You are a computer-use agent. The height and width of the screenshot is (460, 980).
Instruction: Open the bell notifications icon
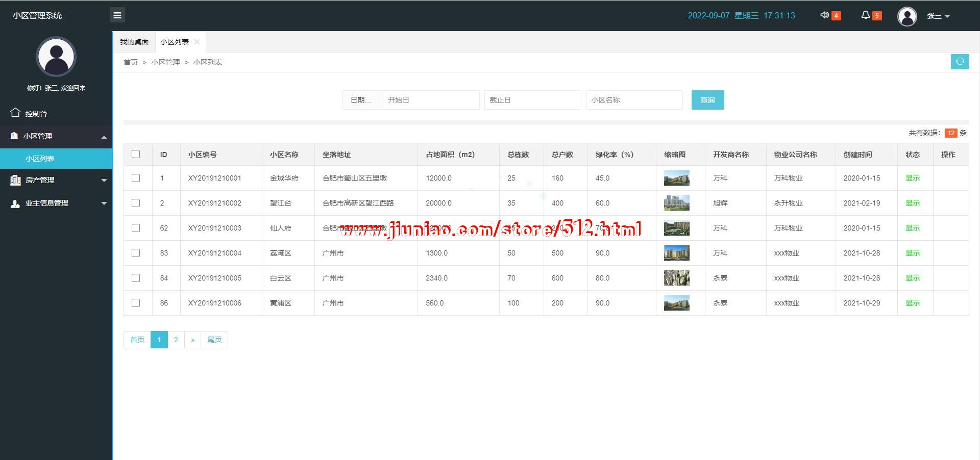[x=865, y=15]
